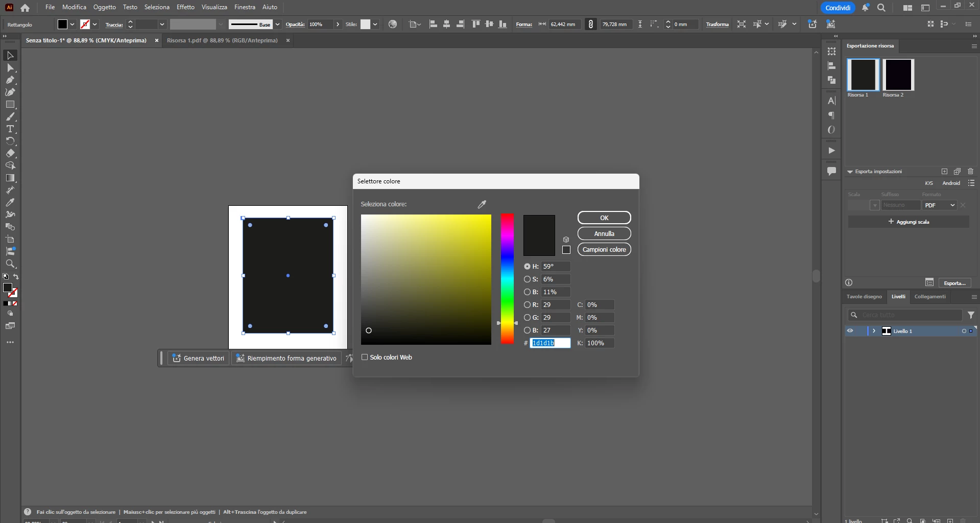The width and height of the screenshot is (980, 523).
Task: Select the Eyedropper tool in toolbar
Action: pos(10,202)
